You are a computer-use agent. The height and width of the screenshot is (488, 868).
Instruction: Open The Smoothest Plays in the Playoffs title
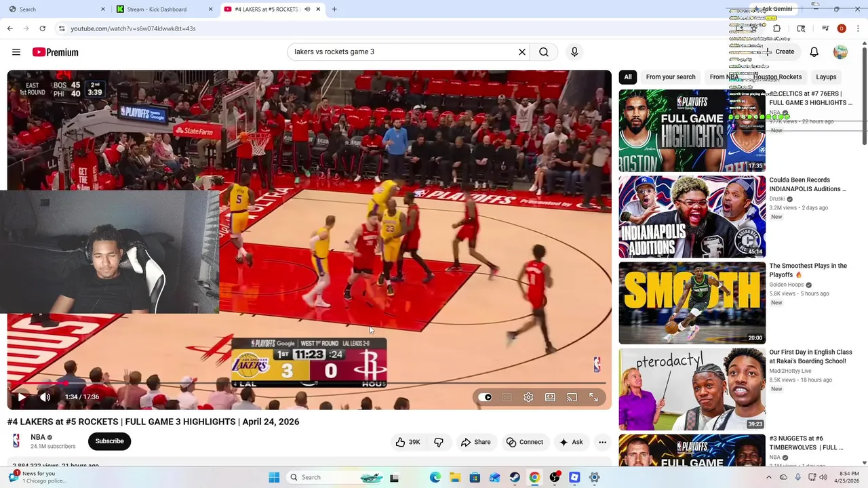(808, 270)
